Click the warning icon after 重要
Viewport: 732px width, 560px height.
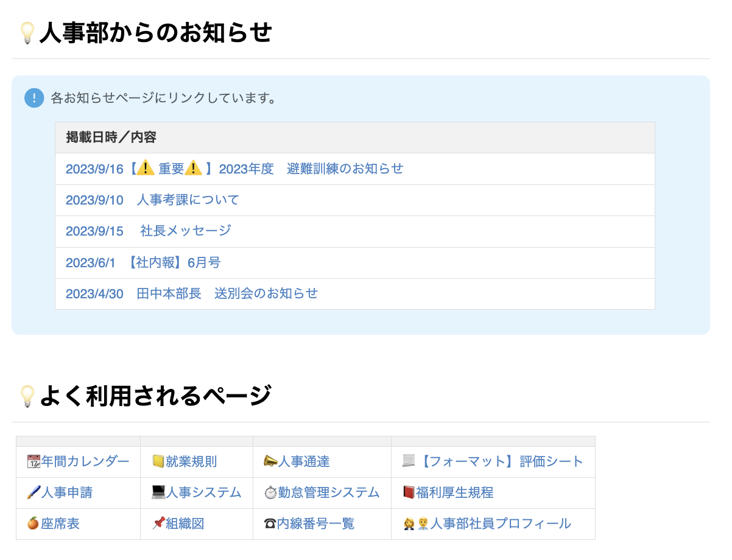click(193, 168)
